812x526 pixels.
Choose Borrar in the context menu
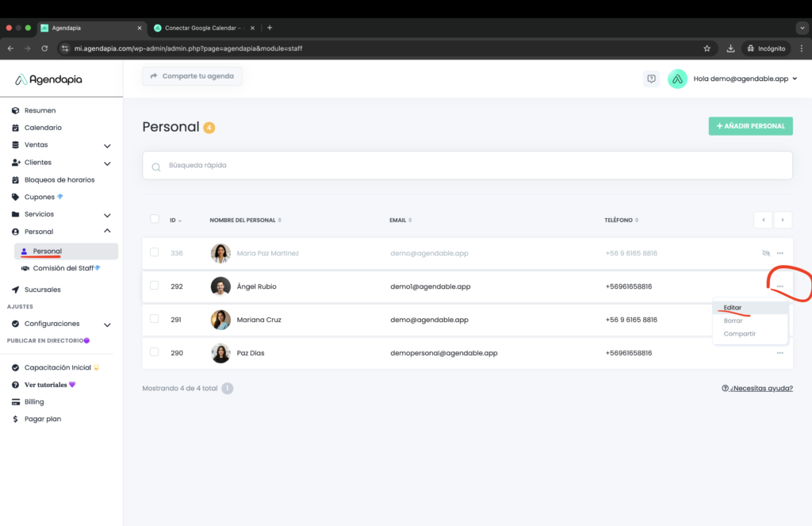coord(733,321)
